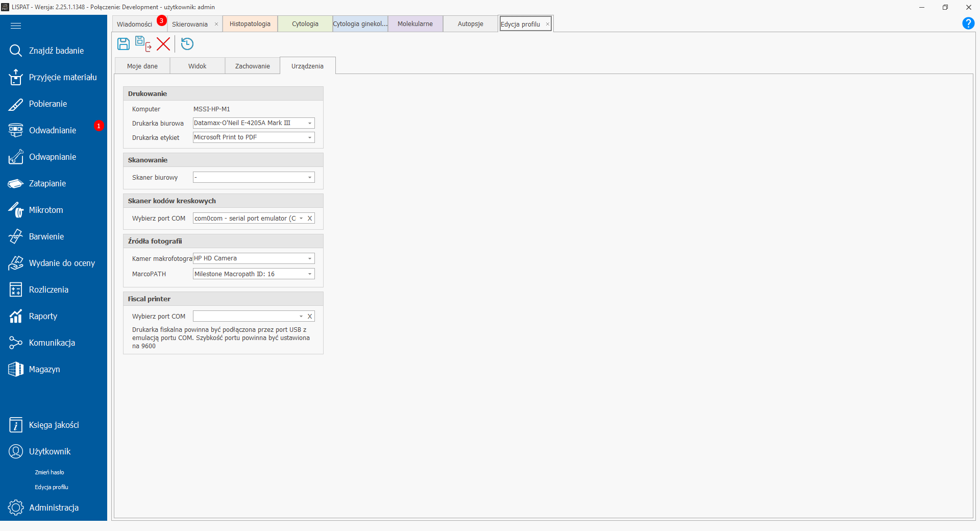Click the red X cancel icon
980x531 pixels.
click(x=163, y=44)
